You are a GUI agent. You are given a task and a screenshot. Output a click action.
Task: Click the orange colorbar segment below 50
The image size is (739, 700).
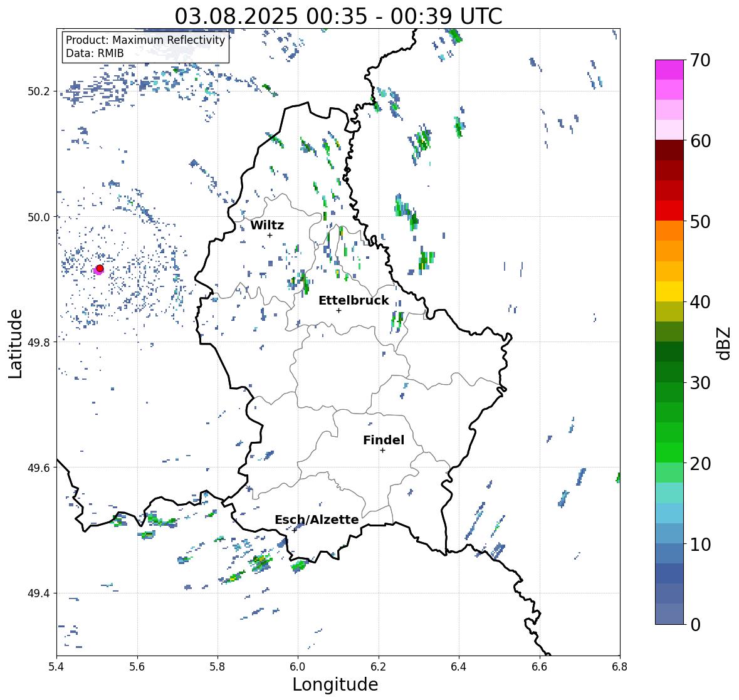[669, 231]
